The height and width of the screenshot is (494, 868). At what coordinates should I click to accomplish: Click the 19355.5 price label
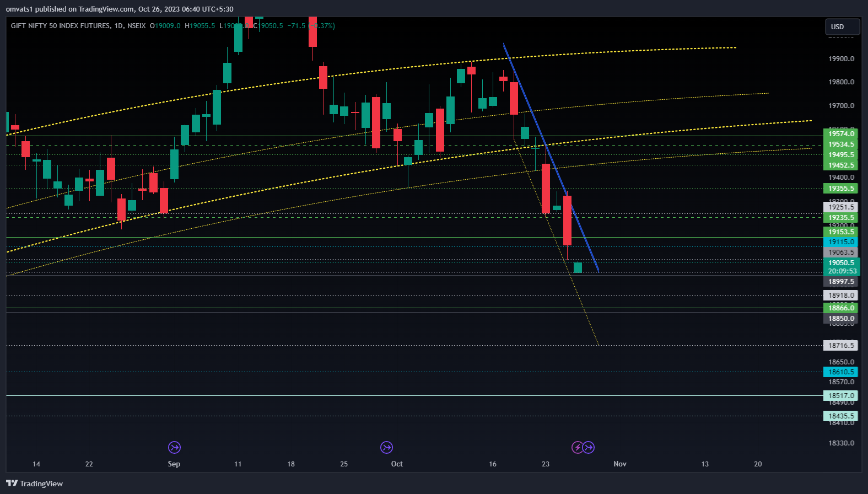point(841,189)
